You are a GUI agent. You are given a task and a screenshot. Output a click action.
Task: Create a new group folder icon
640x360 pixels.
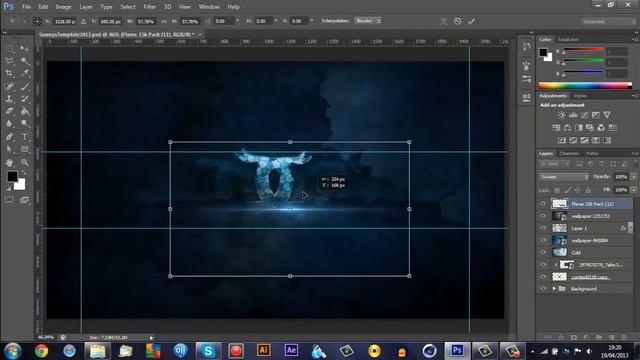coord(599,338)
